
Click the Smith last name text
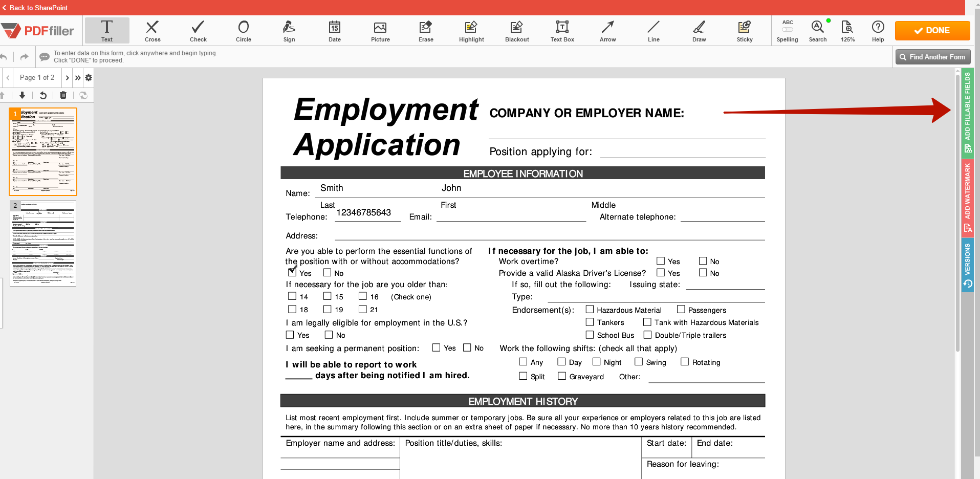(332, 188)
